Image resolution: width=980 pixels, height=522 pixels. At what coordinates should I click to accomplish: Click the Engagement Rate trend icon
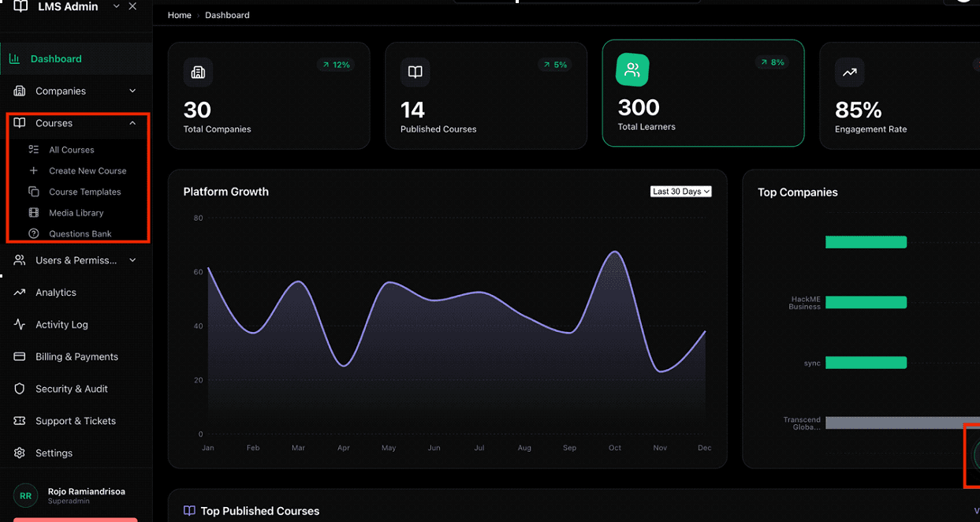point(849,73)
